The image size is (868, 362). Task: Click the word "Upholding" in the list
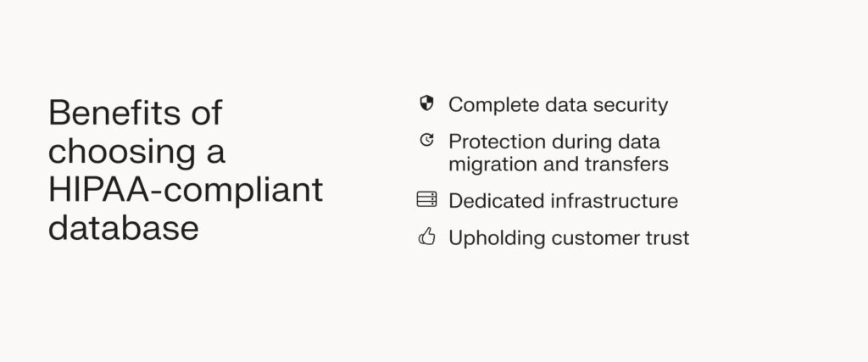pos(496,238)
